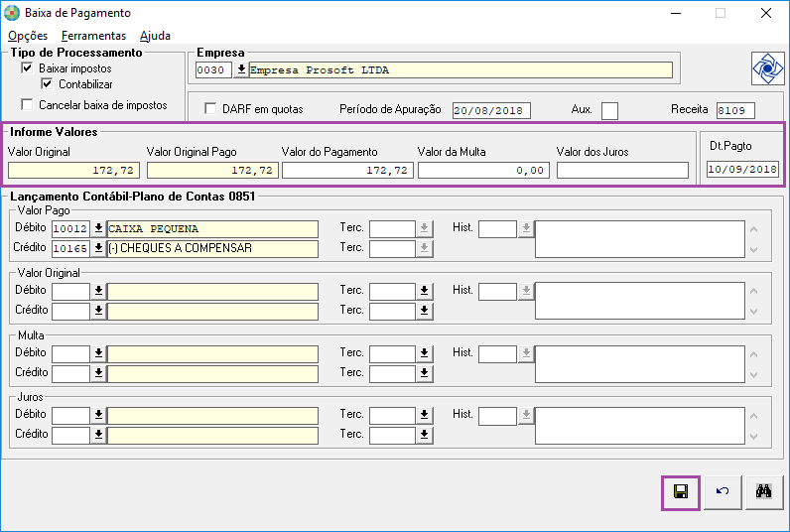Click Valor Original Débito code field

pyautogui.click(x=71, y=291)
